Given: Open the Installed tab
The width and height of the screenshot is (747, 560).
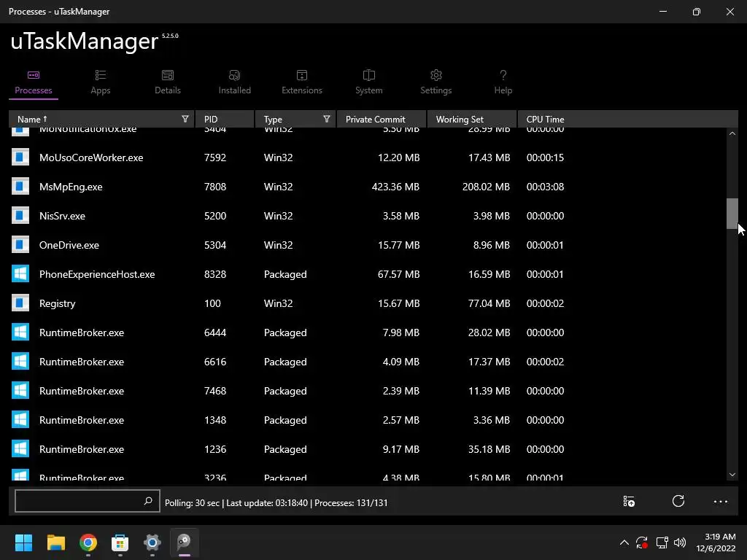Looking at the screenshot, I should [x=234, y=82].
